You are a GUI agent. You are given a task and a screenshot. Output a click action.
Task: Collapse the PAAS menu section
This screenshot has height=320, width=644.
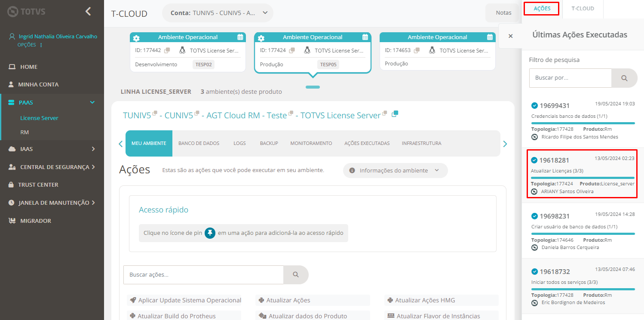(x=92, y=102)
